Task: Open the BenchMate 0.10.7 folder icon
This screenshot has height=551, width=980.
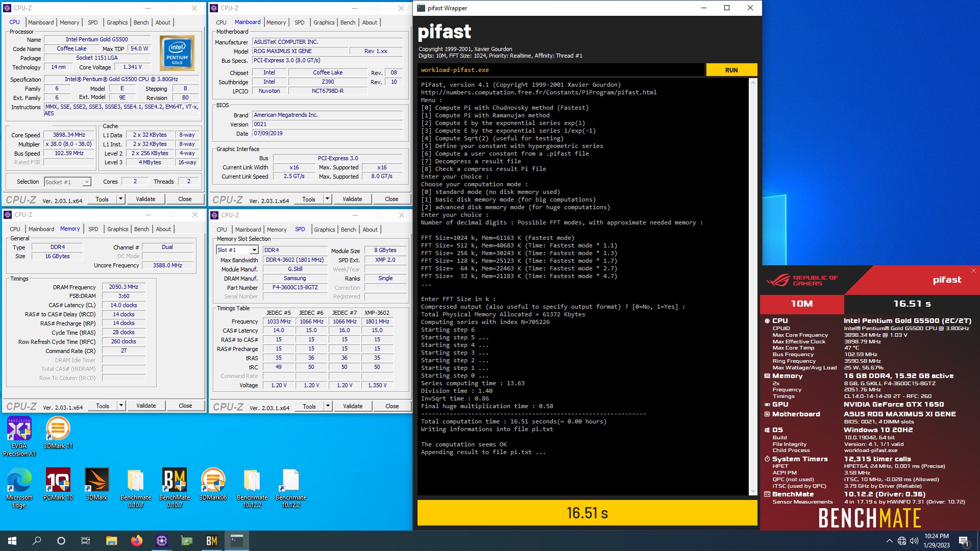Action: [x=136, y=488]
